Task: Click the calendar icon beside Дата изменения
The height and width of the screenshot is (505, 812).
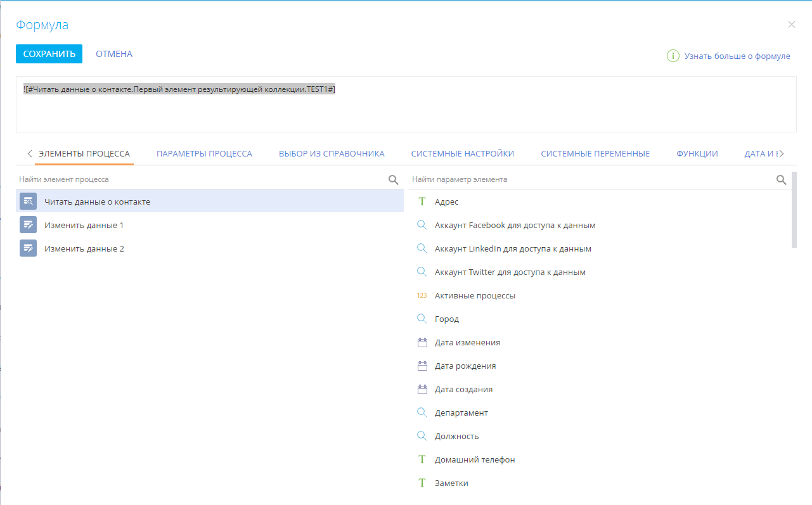Action: point(422,342)
